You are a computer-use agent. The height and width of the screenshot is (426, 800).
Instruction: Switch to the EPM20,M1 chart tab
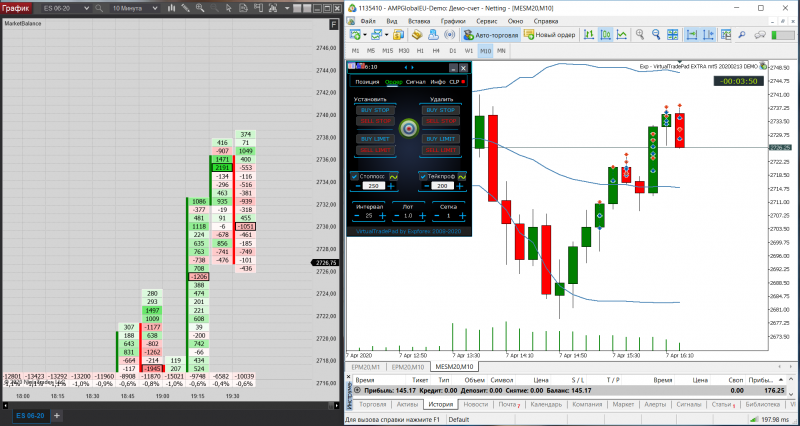pyautogui.click(x=365, y=367)
